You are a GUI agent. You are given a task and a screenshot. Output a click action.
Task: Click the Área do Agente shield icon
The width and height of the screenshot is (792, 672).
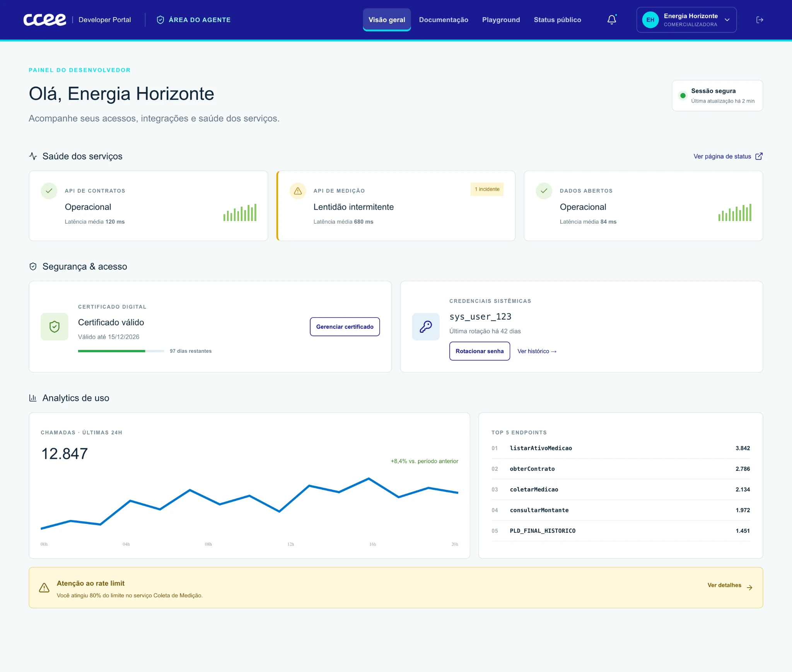(160, 20)
